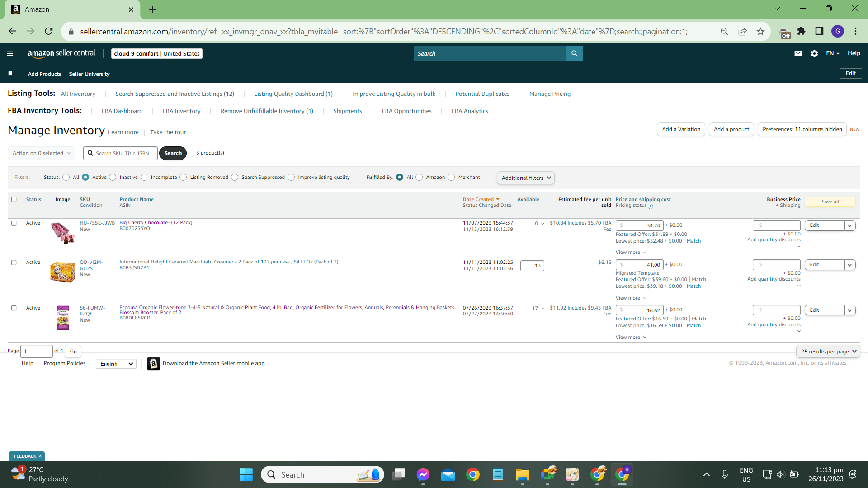
Task: Select the Search Suppressed status filter
Action: pyautogui.click(x=235, y=177)
